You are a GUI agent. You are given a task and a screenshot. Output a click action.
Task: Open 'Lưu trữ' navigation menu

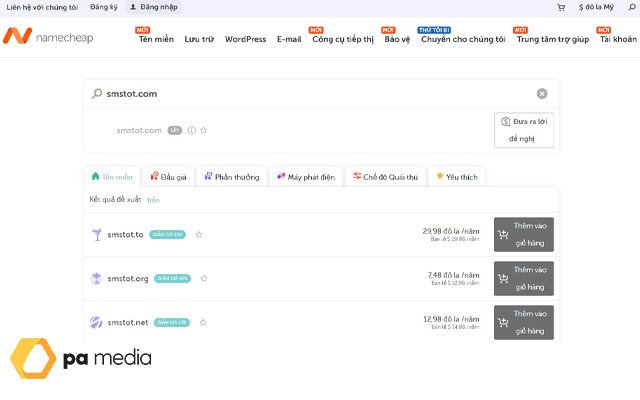(x=199, y=39)
